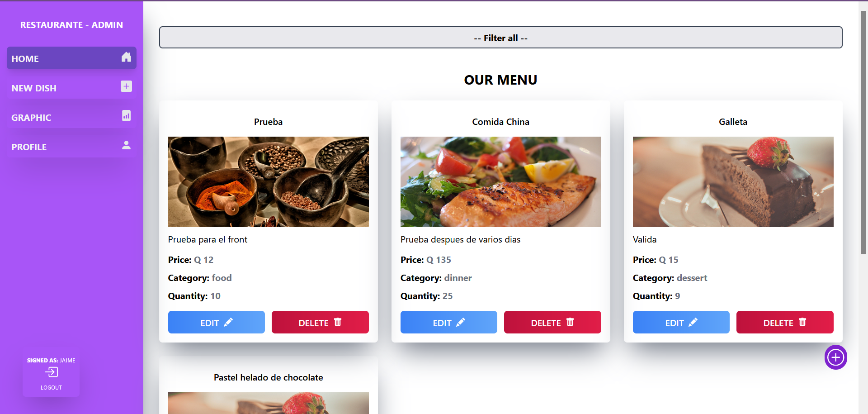This screenshot has width=868, height=414.
Task: Click the round purple add button
Action: (835, 357)
